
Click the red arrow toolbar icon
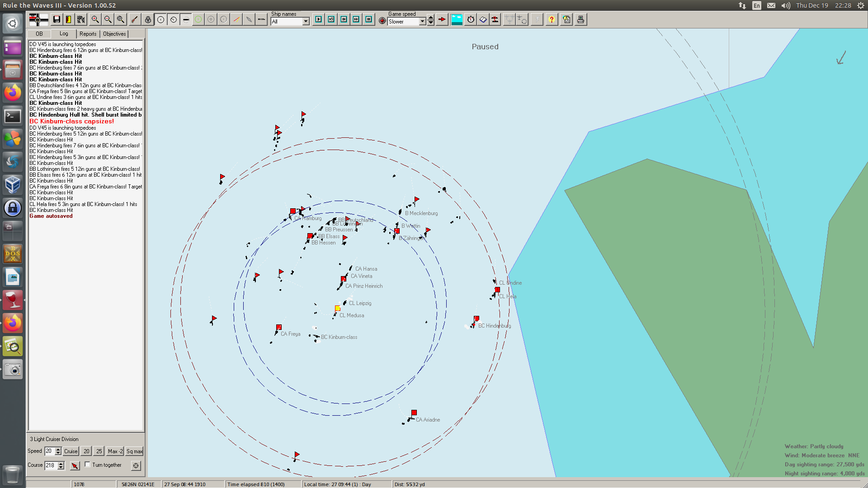(x=442, y=19)
